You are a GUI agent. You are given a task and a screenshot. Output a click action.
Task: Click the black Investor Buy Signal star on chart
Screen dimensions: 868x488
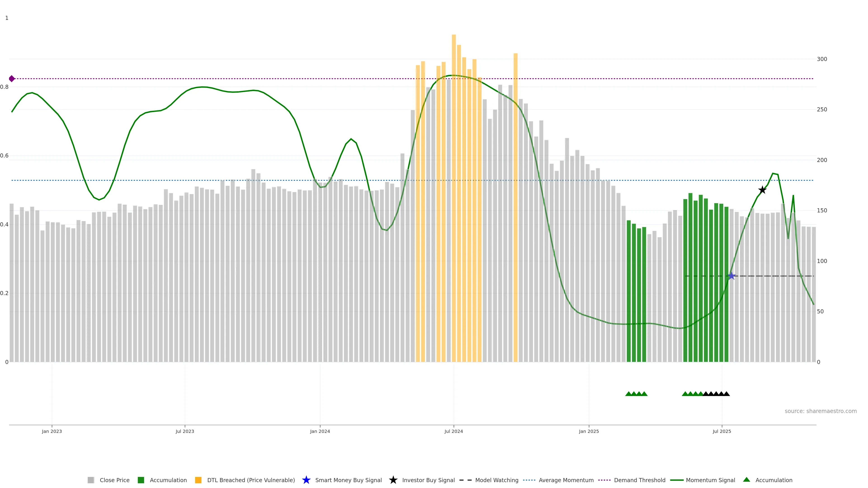pyautogui.click(x=762, y=190)
